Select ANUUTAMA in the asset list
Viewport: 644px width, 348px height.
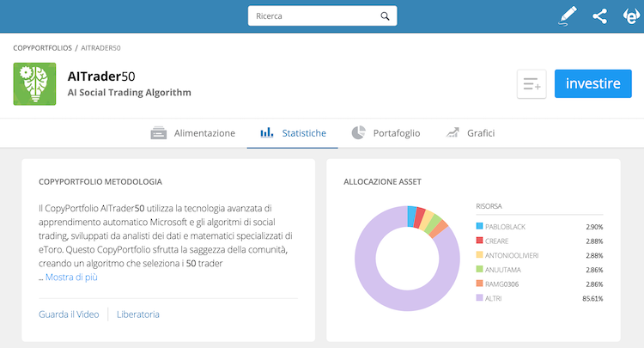[x=502, y=270]
